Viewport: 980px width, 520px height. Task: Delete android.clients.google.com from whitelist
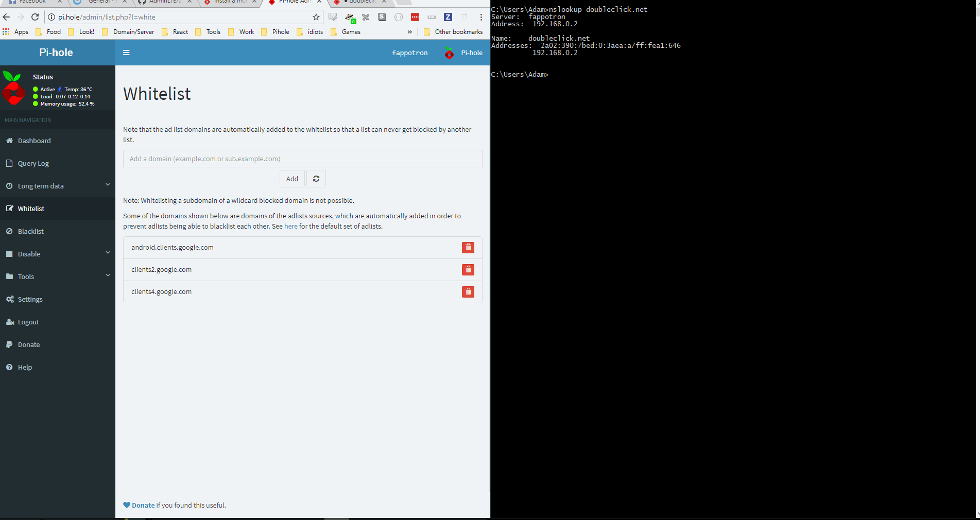468,248
